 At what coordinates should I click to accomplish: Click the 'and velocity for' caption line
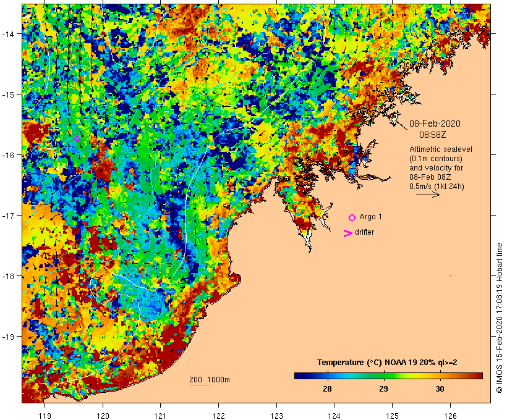(436, 167)
